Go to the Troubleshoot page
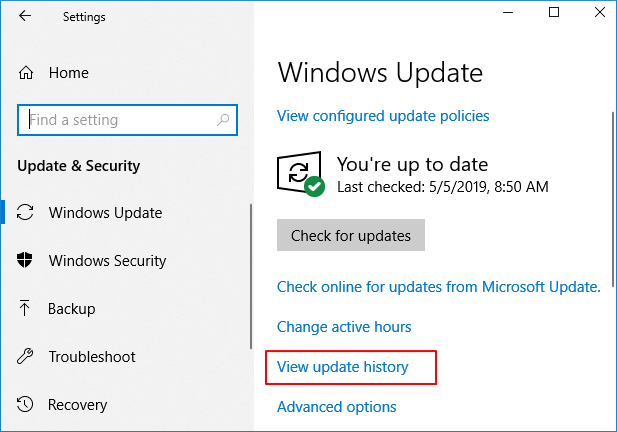 click(91, 357)
